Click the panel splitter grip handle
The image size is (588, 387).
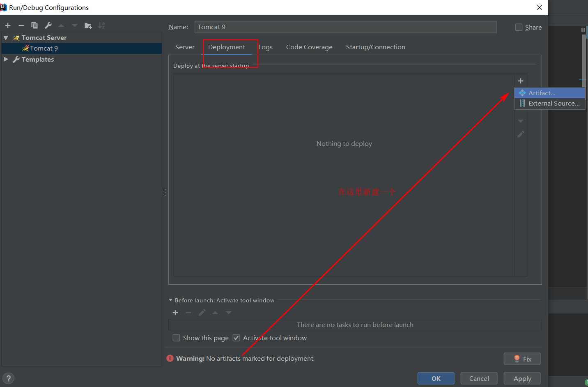165,193
